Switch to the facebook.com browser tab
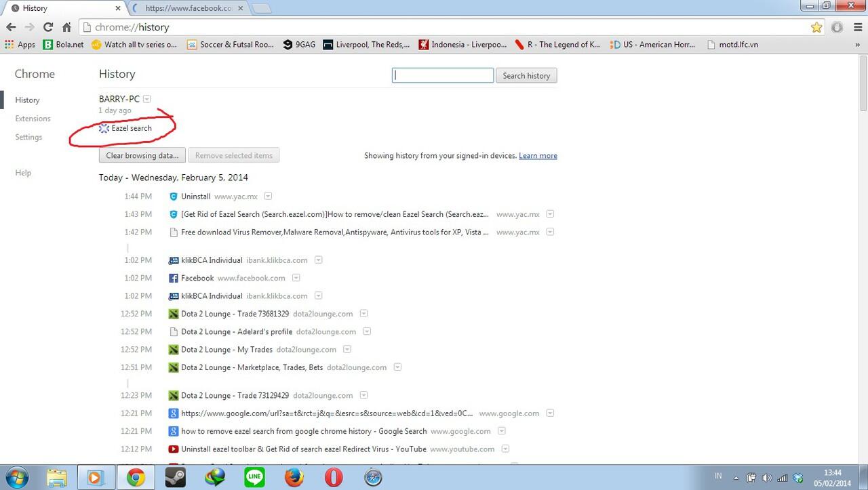868x490 pixels. pos(188,8)
